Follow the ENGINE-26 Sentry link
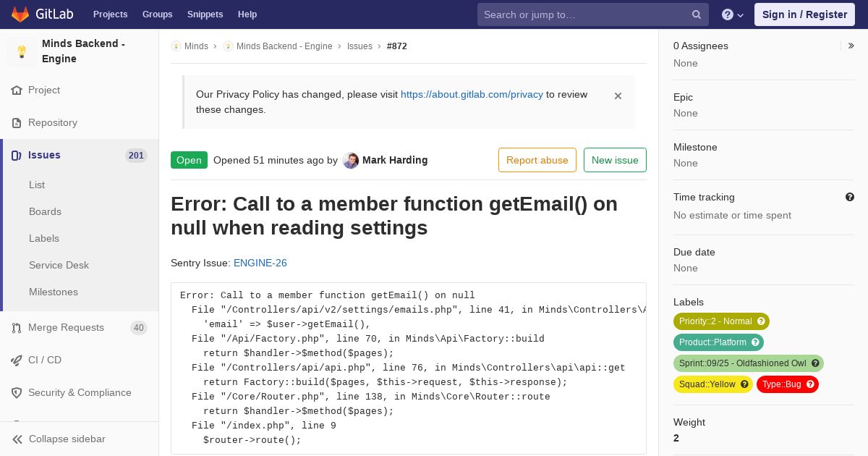 [x=260, y=263]
